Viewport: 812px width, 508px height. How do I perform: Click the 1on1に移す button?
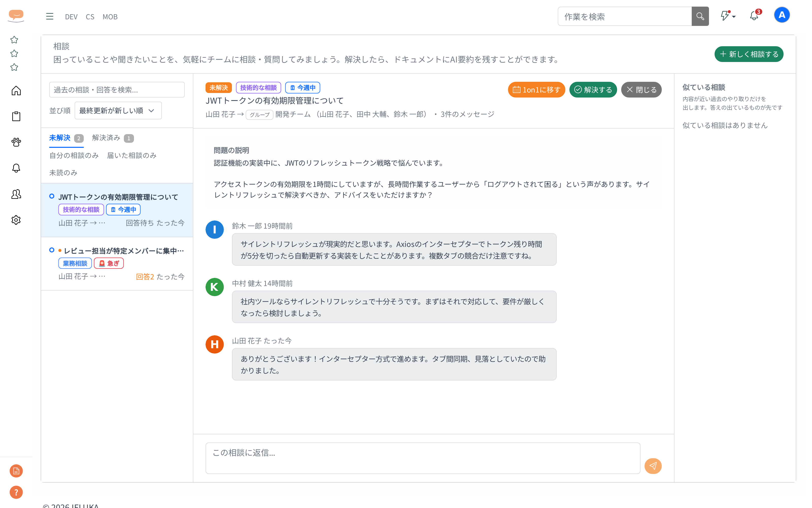pos(536,90)
